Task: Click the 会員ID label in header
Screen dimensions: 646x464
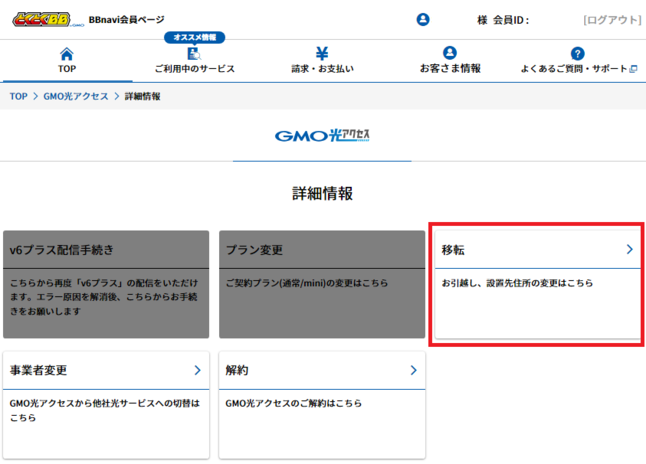Action: pos(511,20)
